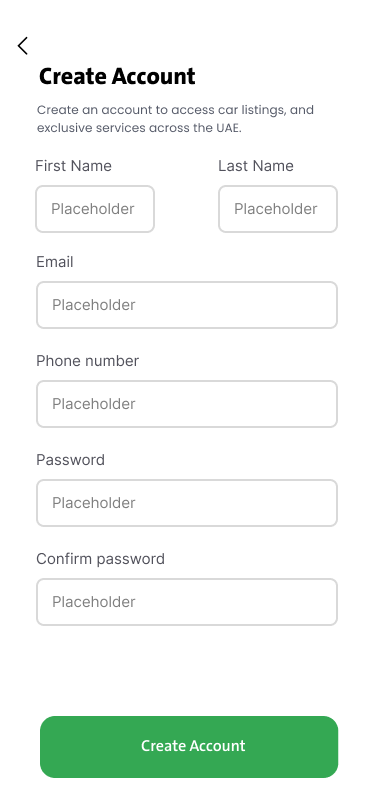The image size is (375, 812).
Task: Click the Placeholder text inside Email field
Action: pos(94,305)
